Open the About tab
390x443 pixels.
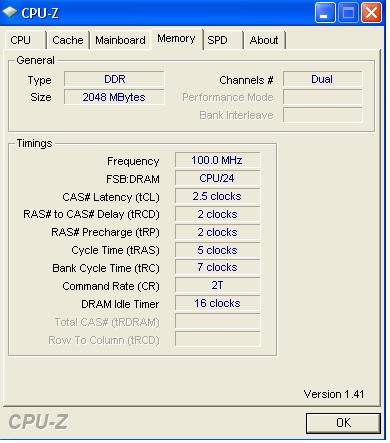click(x=264, y=40)
